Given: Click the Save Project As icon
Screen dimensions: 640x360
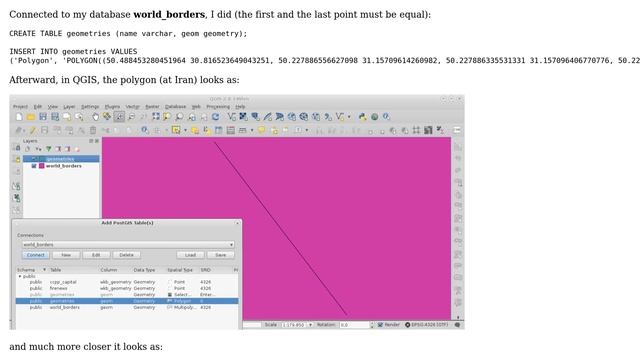Looking at the screenshot, I should (x=55, y=117).
